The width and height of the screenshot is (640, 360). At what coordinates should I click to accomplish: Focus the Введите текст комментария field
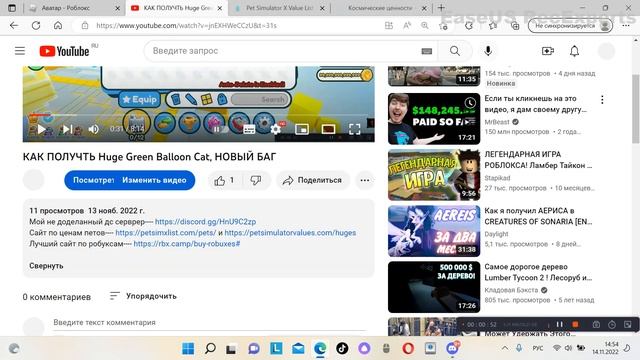(x=210, y=323)
